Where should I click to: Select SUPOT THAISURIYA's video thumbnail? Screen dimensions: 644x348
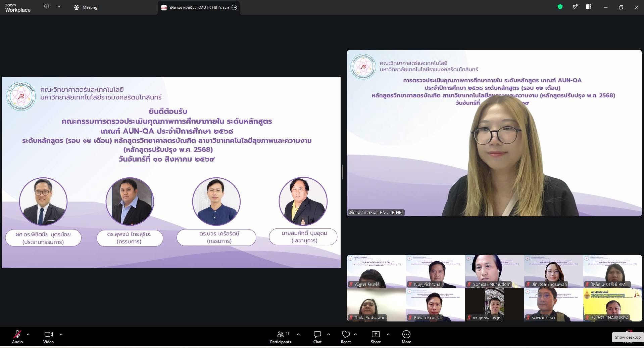click(612, 305)
